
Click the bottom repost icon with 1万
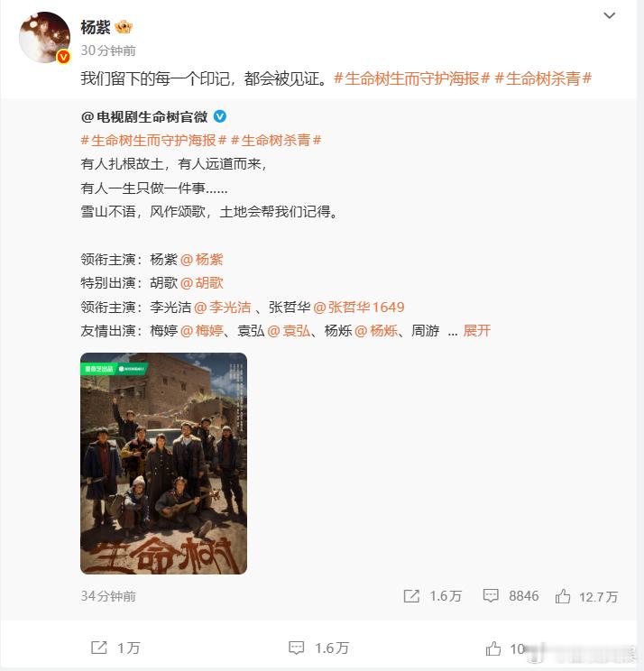(x=99, y=648)
